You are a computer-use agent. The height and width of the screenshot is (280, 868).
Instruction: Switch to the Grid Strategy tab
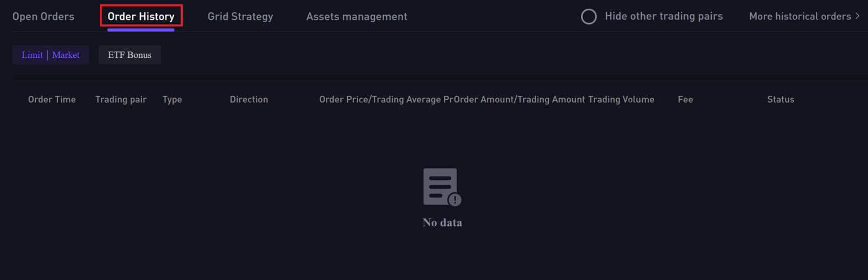point(240,17)
